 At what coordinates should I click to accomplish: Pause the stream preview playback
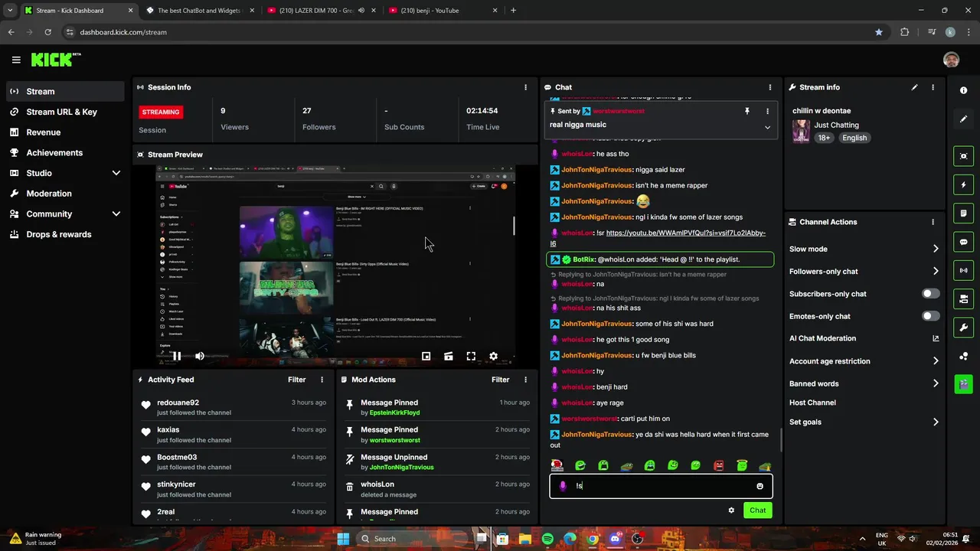tap(177, 356)
